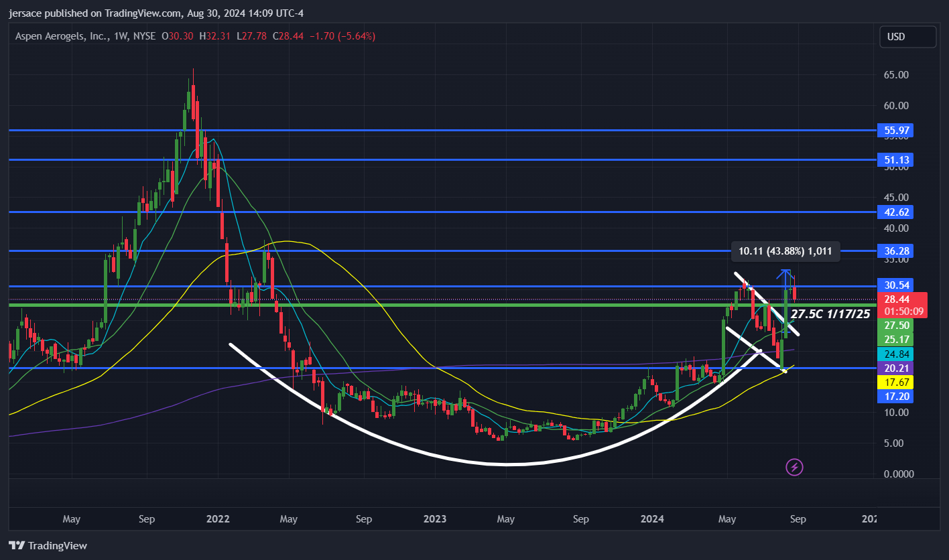
Task: Select the 55.97 blue price label
Action: [x=895, y=130]
